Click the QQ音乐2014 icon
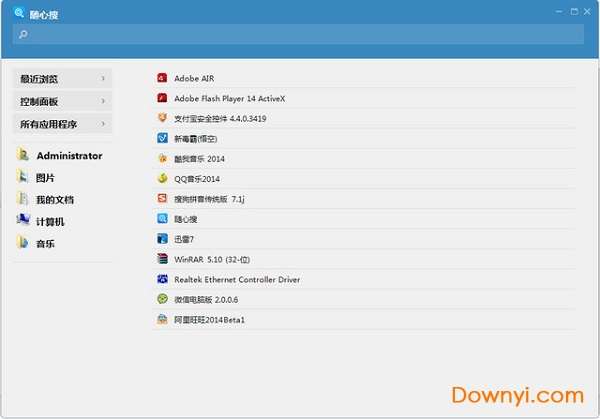Viewport: 600px width, 419px height. point(162,178)
